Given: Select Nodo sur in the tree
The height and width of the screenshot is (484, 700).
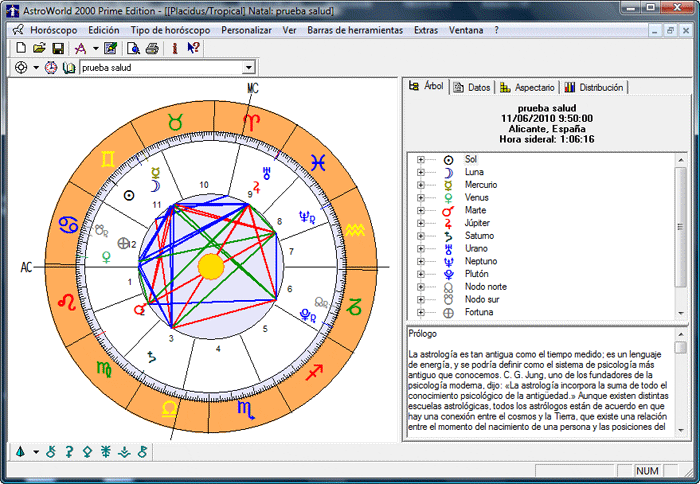Looking at the screenshot, I should click(x=482, y=300).
